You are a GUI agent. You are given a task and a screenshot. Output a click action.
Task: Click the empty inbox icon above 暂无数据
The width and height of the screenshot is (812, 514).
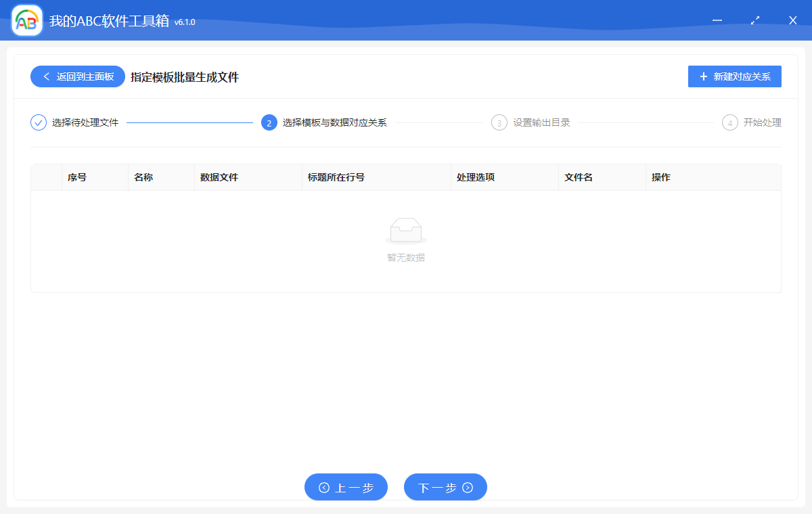click(406, 230)
